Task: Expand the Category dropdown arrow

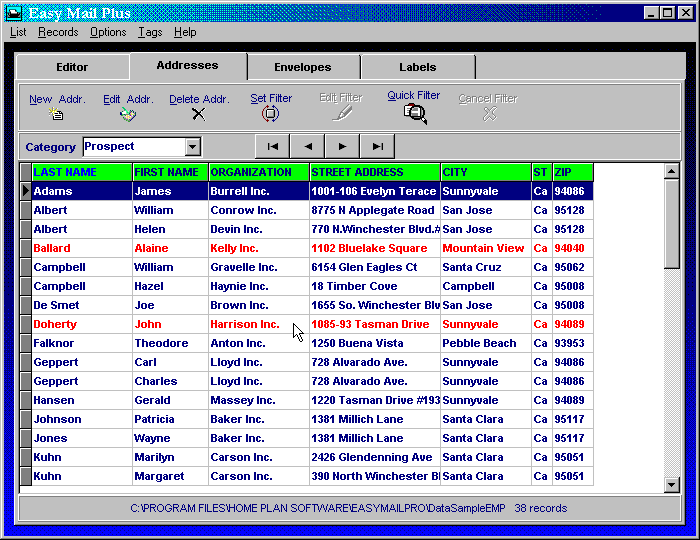Action: click(193, 147)
